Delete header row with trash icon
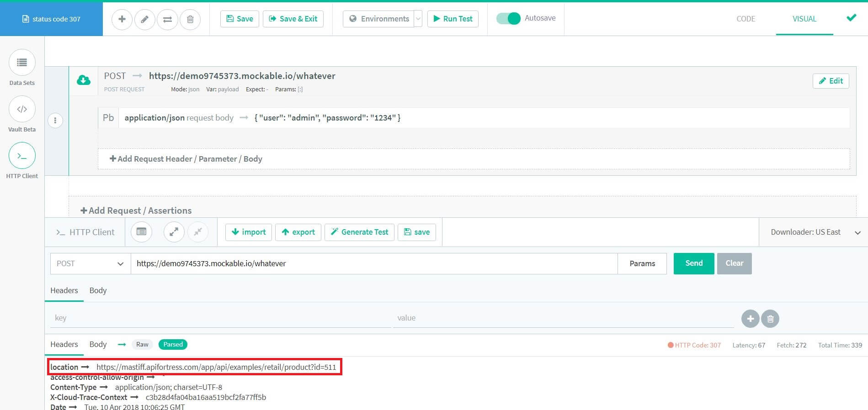 click(770, 319)
